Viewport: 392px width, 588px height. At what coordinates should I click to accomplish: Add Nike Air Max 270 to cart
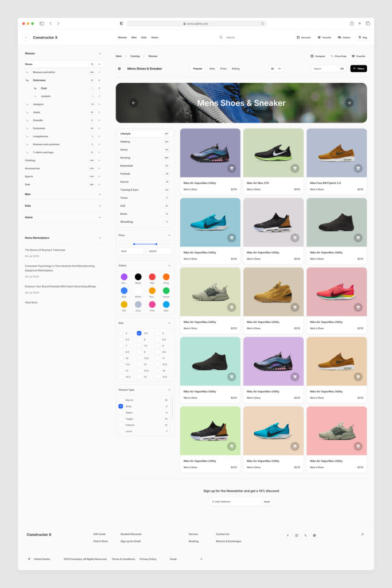point(295,168)
